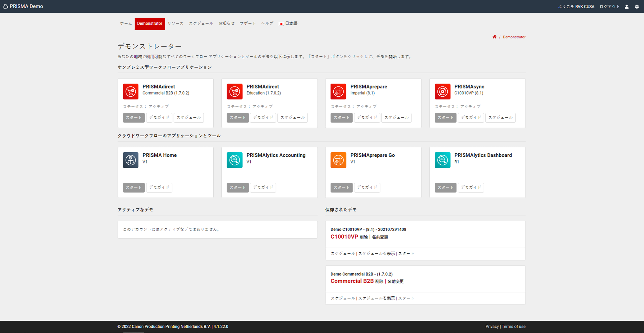Image resolution: width=644 pixels, height=333 pixels.
Task: Click the red home breadcrumb icon
Action: click(x=494, y=37)
